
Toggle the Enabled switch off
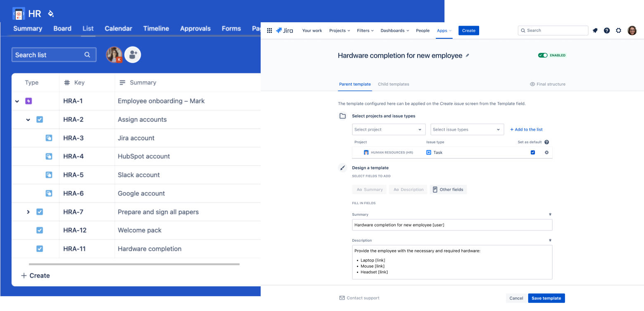(542, 55)
